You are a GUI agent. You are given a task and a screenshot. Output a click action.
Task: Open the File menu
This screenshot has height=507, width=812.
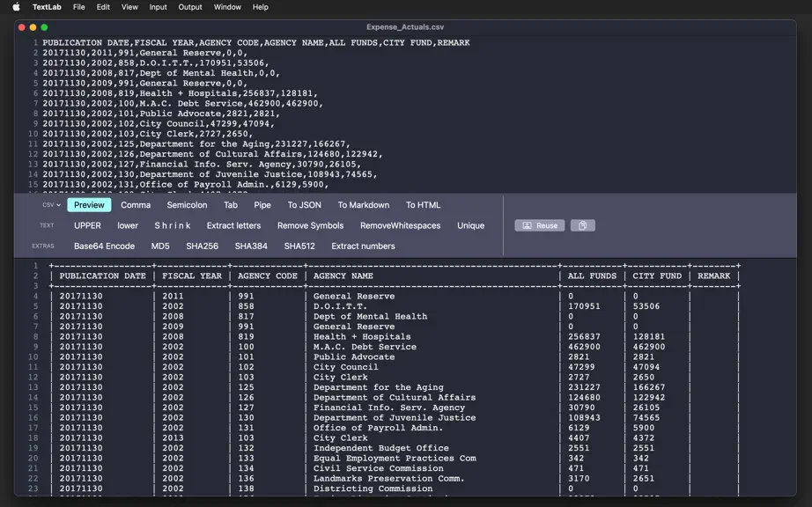pos(78,7)
